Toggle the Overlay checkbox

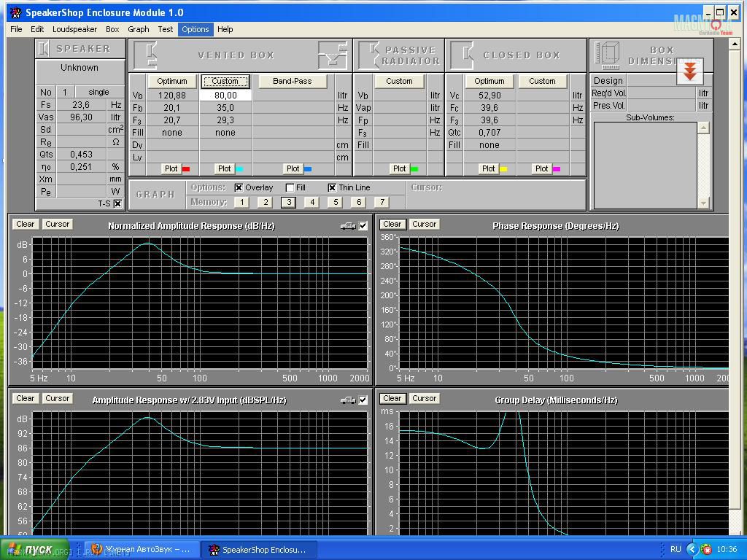(239, 187)
